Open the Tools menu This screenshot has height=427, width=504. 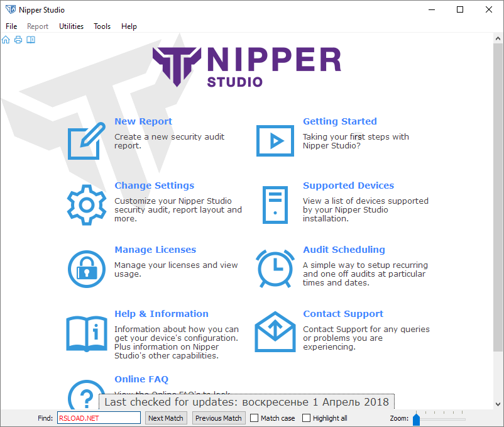(x=102, y=26)
